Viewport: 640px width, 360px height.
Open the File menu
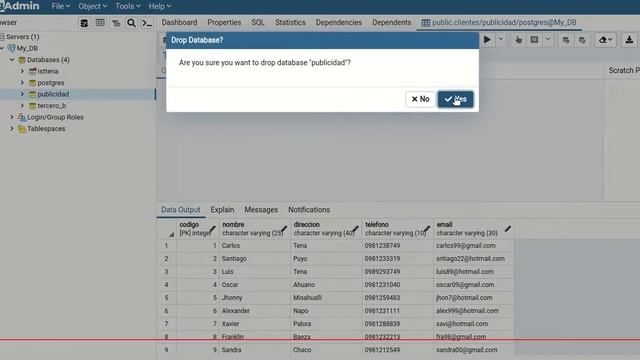[60, 6]
